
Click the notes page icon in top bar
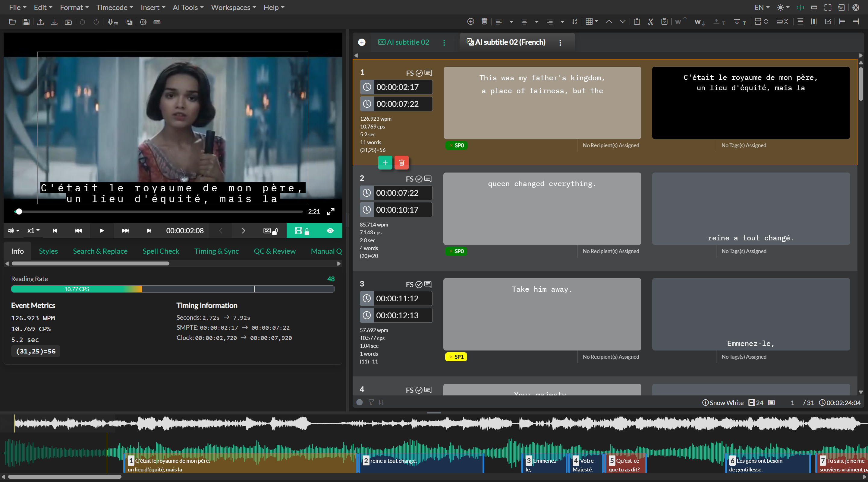tap(841, 8)
